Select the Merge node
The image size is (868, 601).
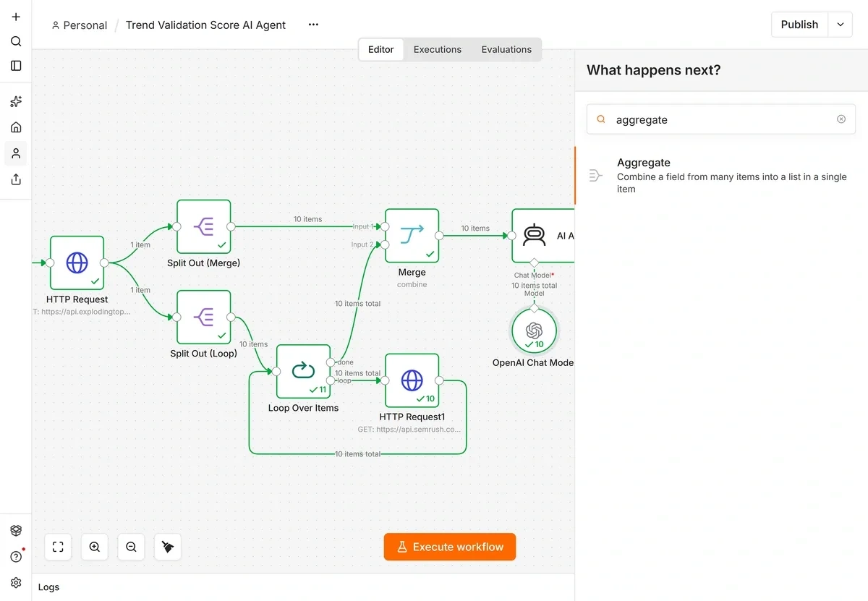coord(412,236)
